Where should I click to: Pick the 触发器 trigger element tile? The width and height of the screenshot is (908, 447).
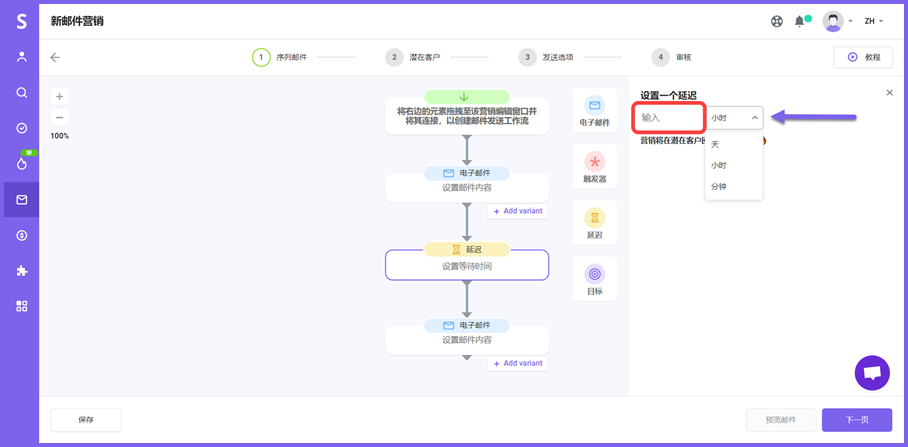click(x=595, y=167)
